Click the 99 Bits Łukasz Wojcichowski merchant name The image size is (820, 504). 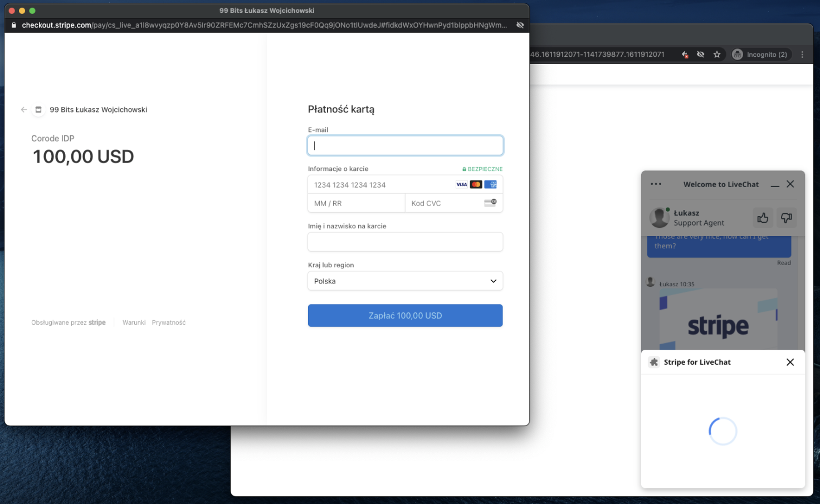[x=99, y=110]
